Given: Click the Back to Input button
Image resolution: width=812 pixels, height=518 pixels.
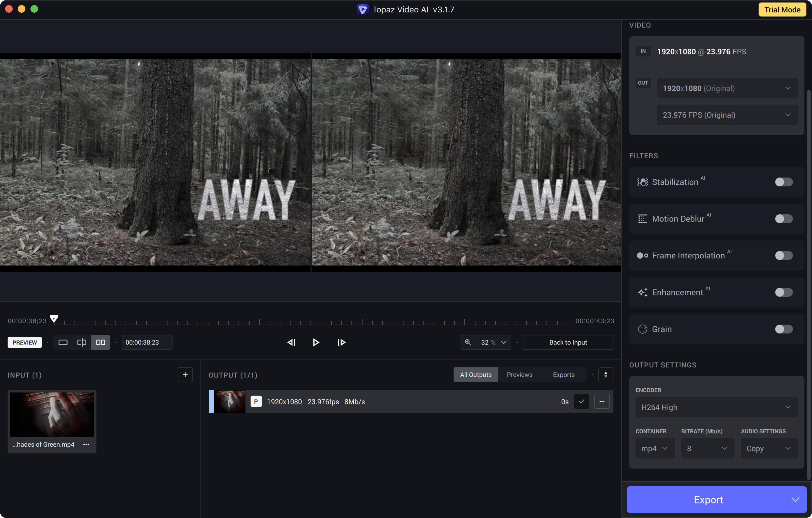Looking at the screenshot, I should (x=568, y=342).
